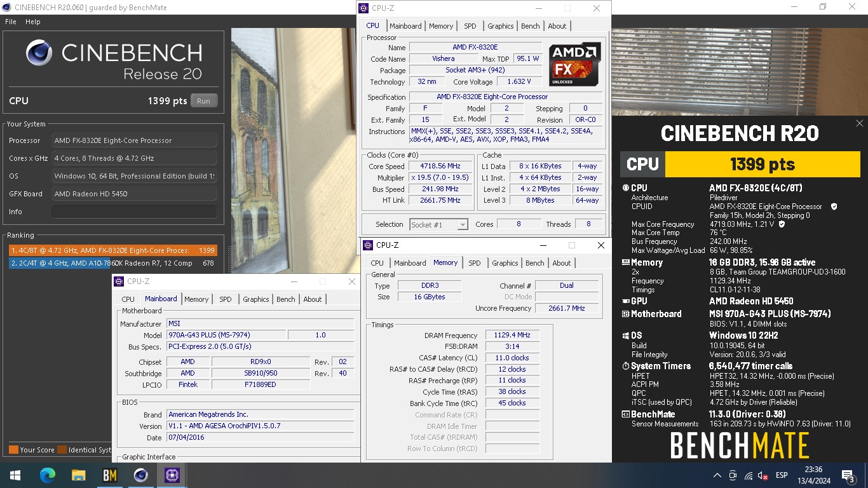
Task: Select Memory tab in CPU-Z Mainboard window
Action: [x=196, y=299]
